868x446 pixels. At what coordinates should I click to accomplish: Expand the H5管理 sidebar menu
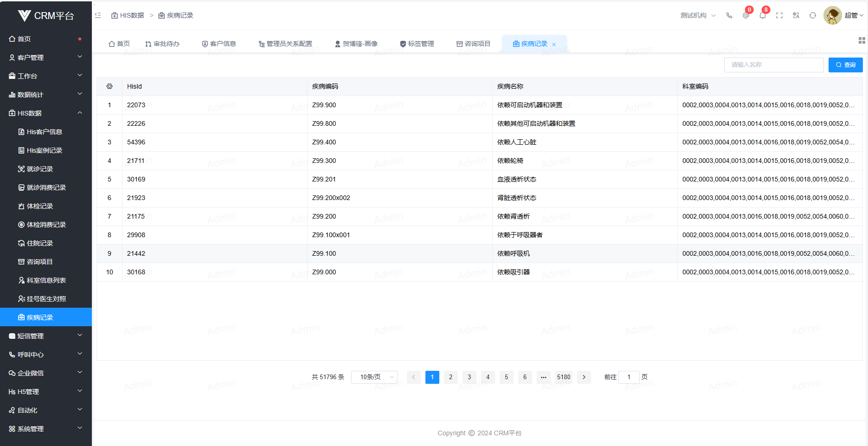click(46, 391)
